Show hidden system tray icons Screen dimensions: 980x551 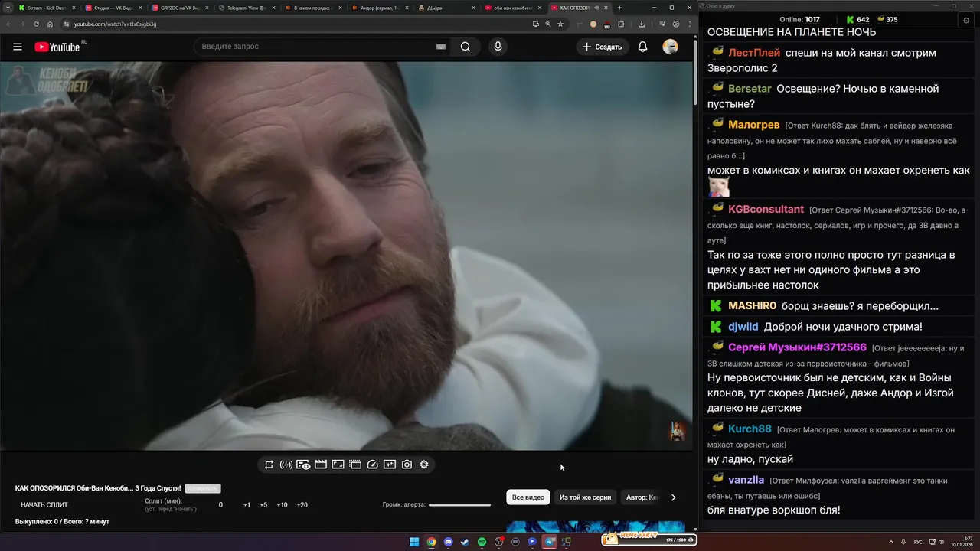click(891, 542)
